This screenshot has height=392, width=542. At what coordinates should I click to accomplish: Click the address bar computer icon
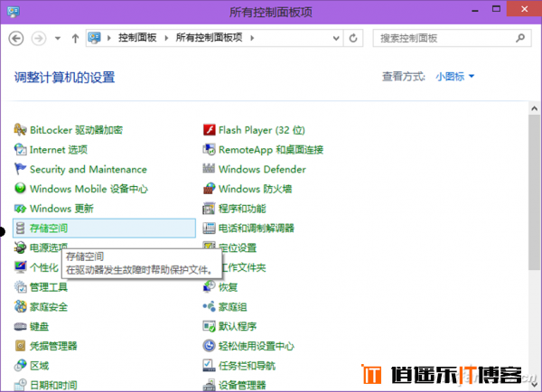tap(94, 38)
